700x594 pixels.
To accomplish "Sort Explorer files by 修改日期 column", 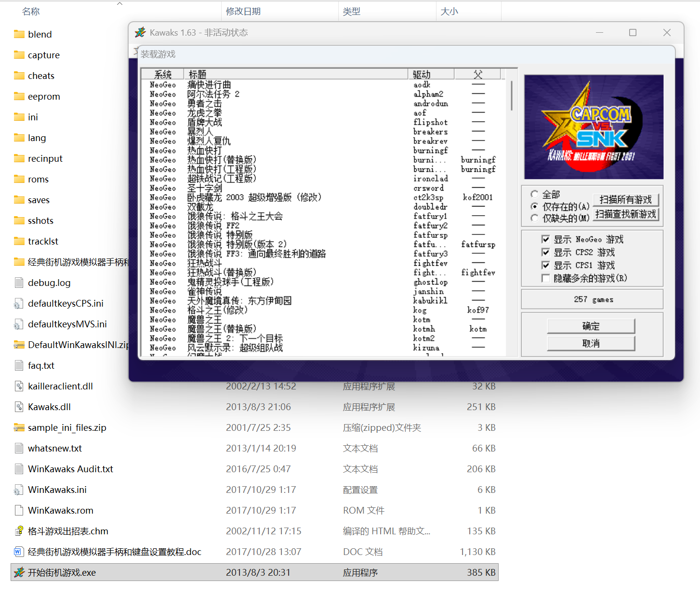I will (243, 11).
